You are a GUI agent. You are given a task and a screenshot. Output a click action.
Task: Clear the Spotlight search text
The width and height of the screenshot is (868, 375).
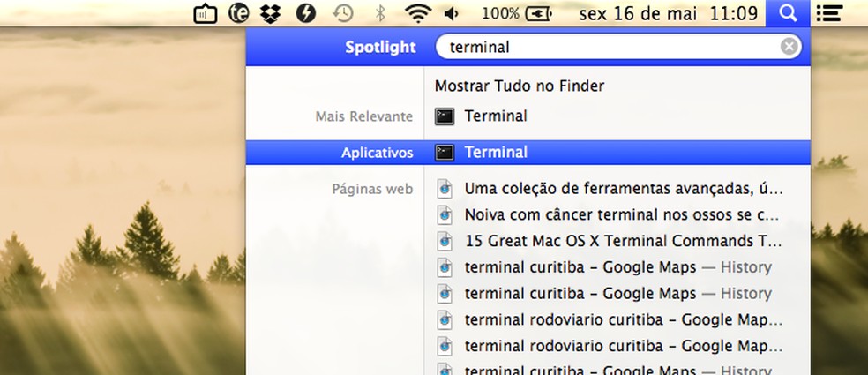pyautogui.click(x=789, y=47)
